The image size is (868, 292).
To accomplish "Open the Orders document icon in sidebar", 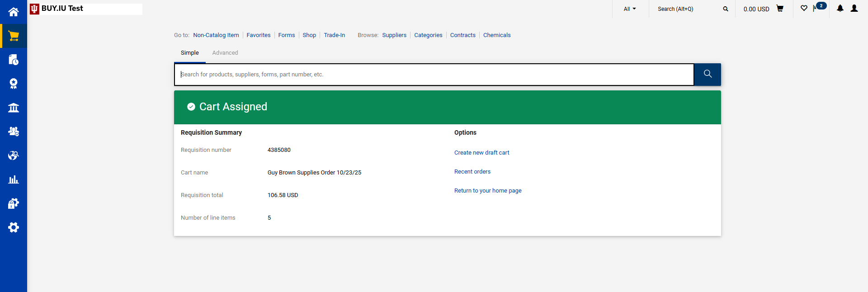I will 14,60.
